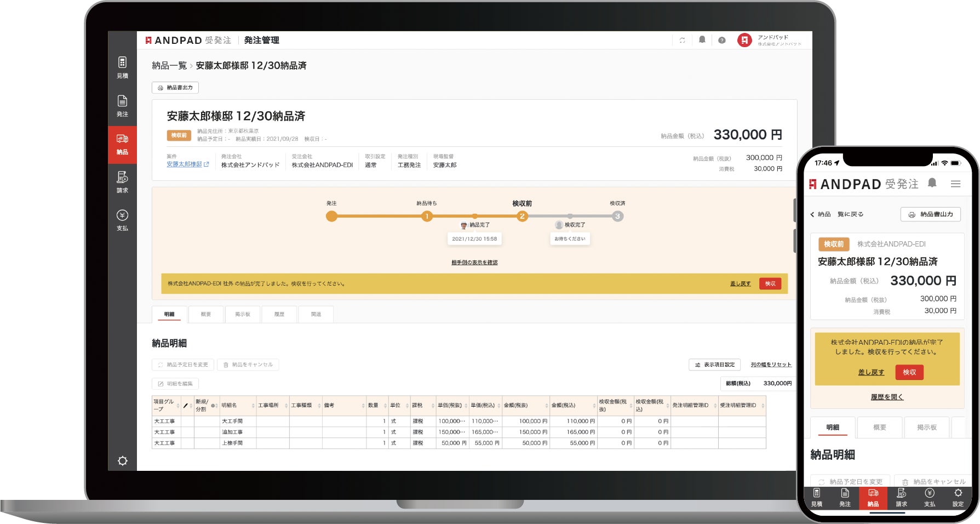980x524 pixels.
Task: Click 相手側の表示を確認 link
Action: (474, 263)
